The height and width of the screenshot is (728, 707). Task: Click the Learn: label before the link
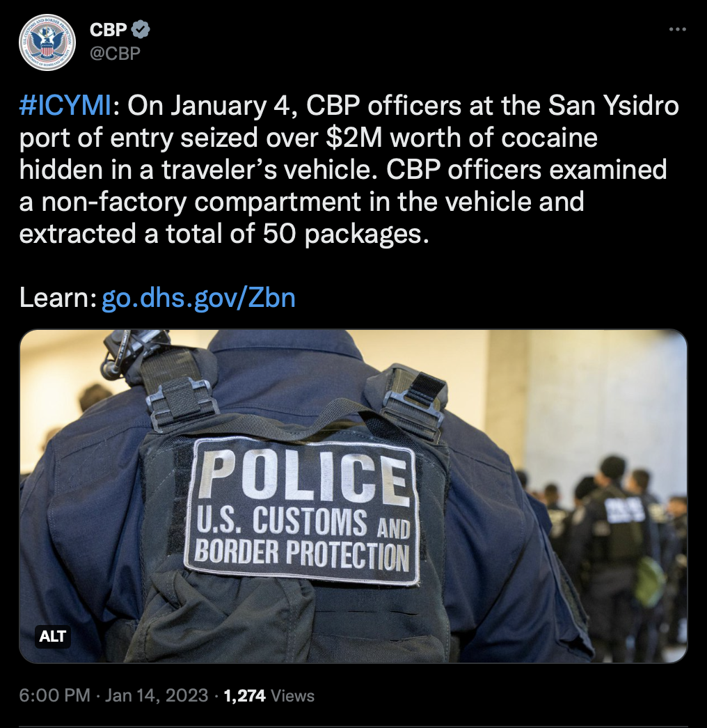(58, 298)
